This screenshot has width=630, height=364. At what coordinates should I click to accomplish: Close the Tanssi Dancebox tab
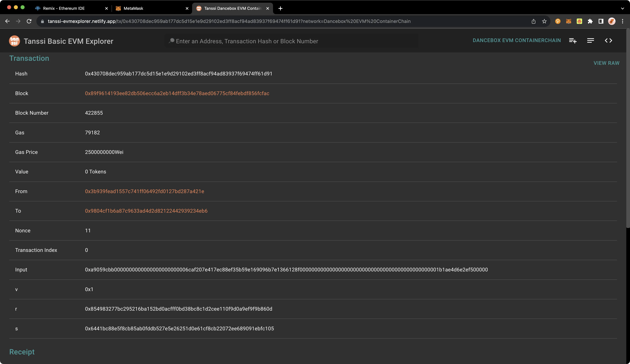tap(267, 8)
